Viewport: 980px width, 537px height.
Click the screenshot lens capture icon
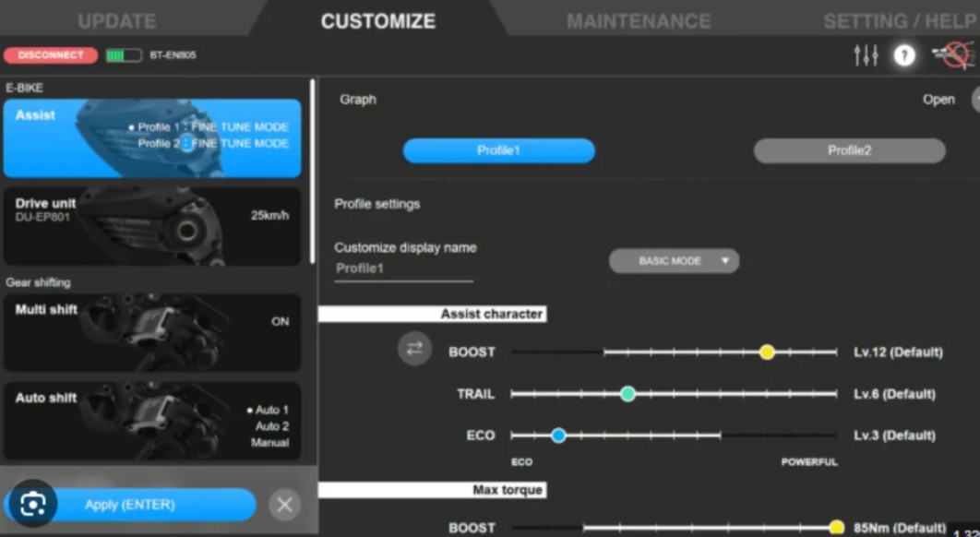click(x=33, y=504)
